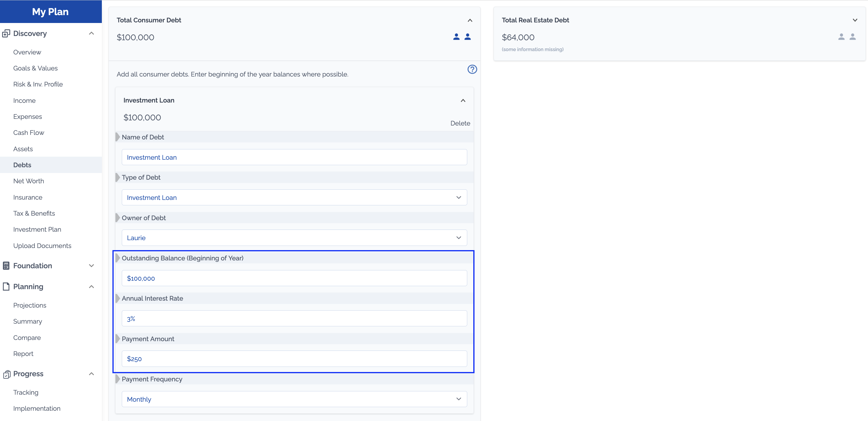868x421 pixels.
Task: Toggle second person icon in Consumer Debt
Action: (x=467, y=37)
